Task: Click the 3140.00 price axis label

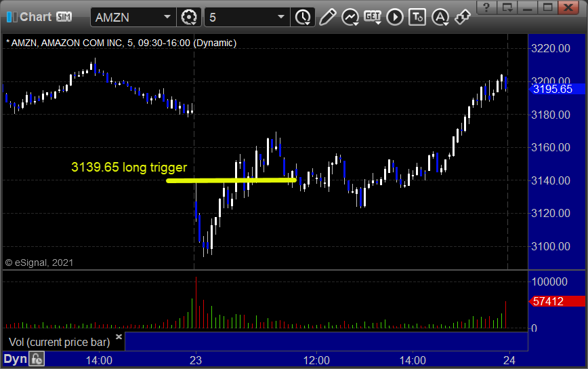Action: pyautogui.click(x=551, y=180)
